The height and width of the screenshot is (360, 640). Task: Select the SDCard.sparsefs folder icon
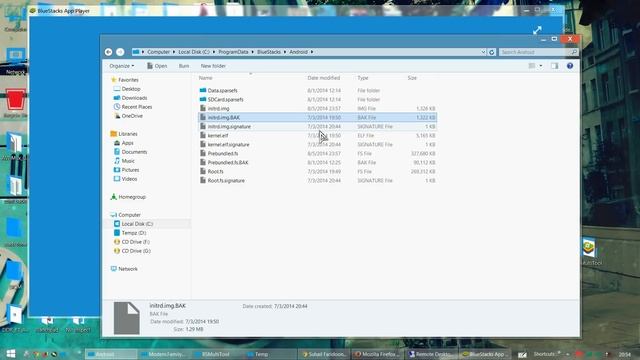click(x=203, y=99)
